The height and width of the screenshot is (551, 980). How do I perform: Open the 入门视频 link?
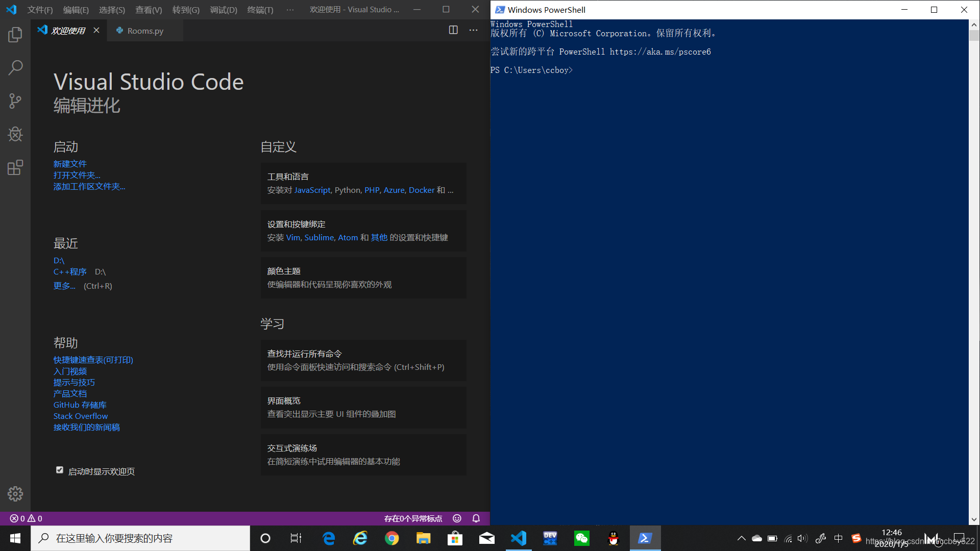[x=70, y=371]
